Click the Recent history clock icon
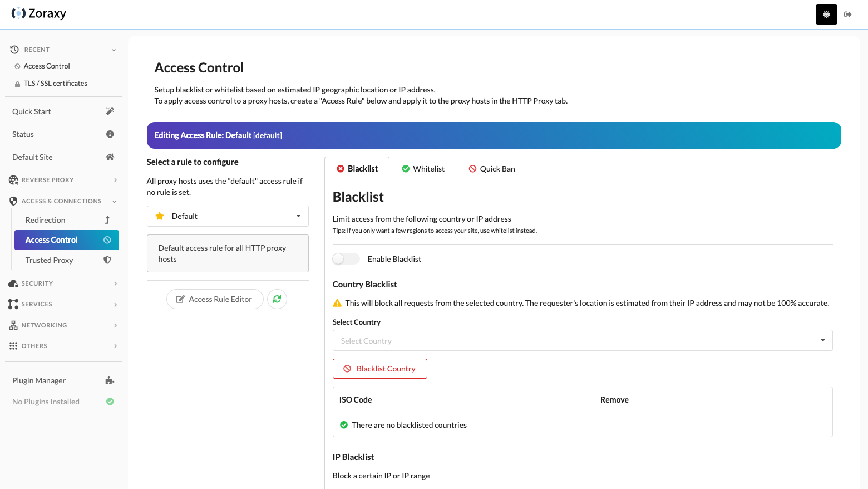Screen dimensions: 868x489 (14, 50)
